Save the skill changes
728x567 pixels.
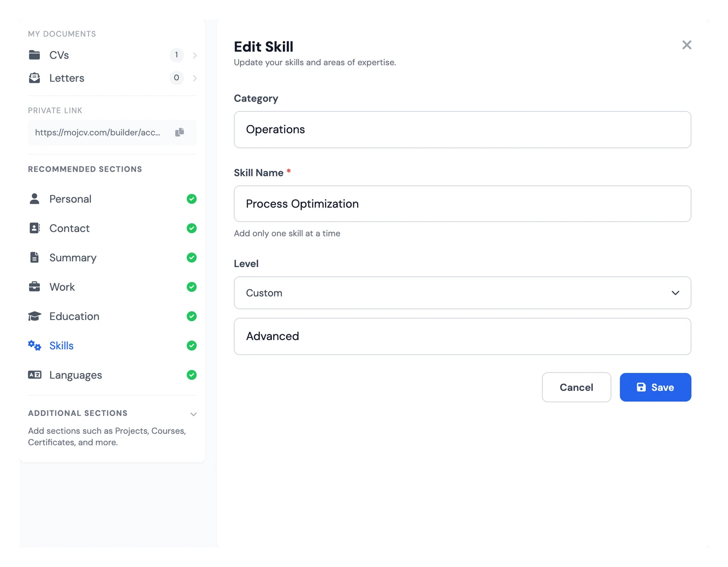pyautogui.click(x=655, y=387)
